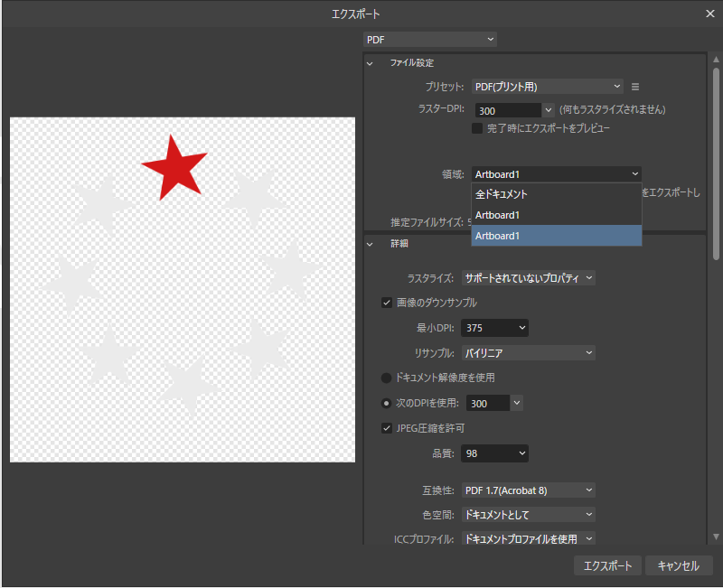Screen dimensions: 723x588
Task: Open the プリセット dropdown
Action: (x=548, y=87)
